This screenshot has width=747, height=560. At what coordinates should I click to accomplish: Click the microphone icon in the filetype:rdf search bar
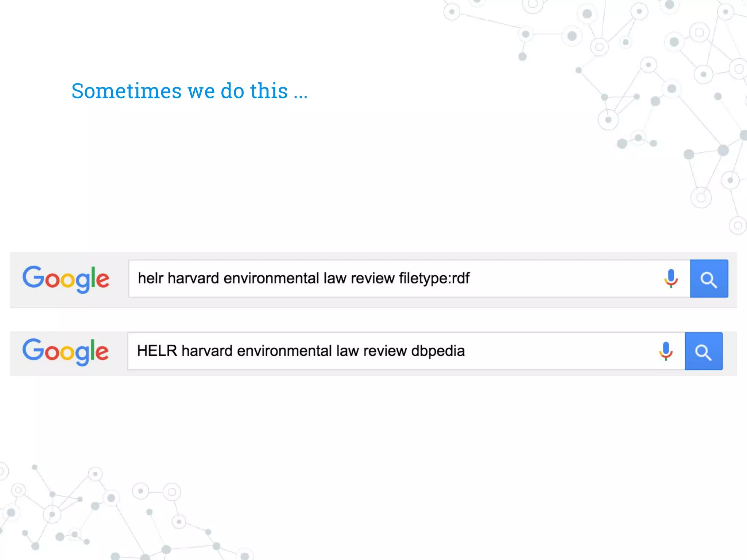[x=671, y=279]
